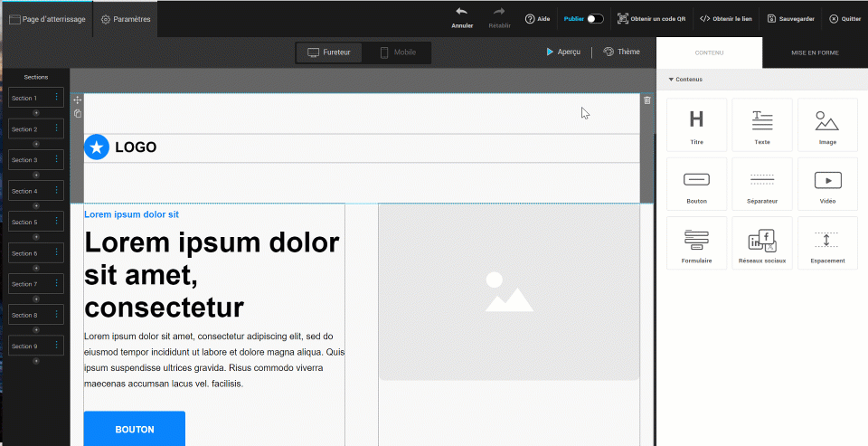
Task: Click the image placeholder in the canvas
Action: pos(508,291)
